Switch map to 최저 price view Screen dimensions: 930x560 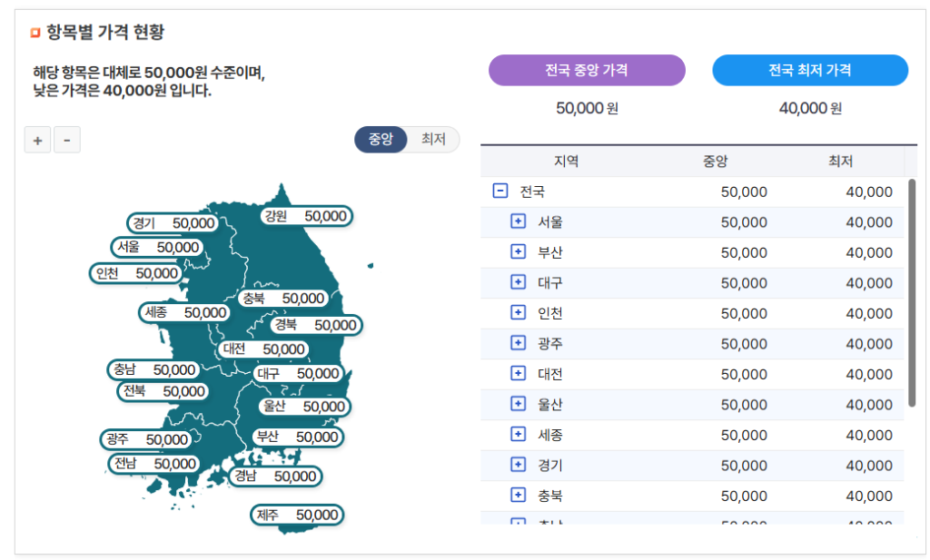pos(433,139)
